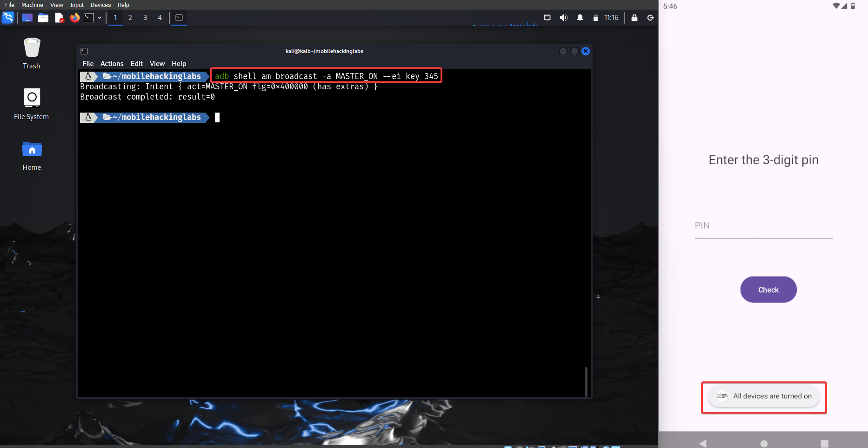Open the Trash desktop icon

32,53
